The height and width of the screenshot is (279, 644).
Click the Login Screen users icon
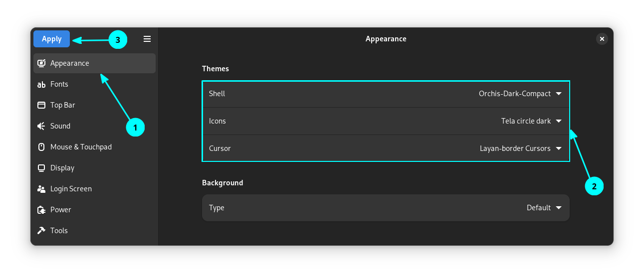(x=41, y=189)
